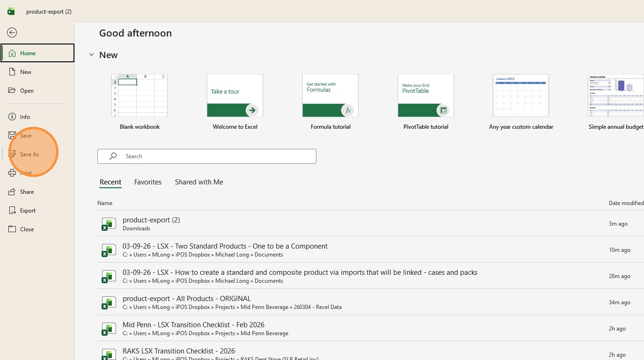Click Close in the sidebar menu
Viewport: 644px width, 360px height.
click(x=37, y=229)
